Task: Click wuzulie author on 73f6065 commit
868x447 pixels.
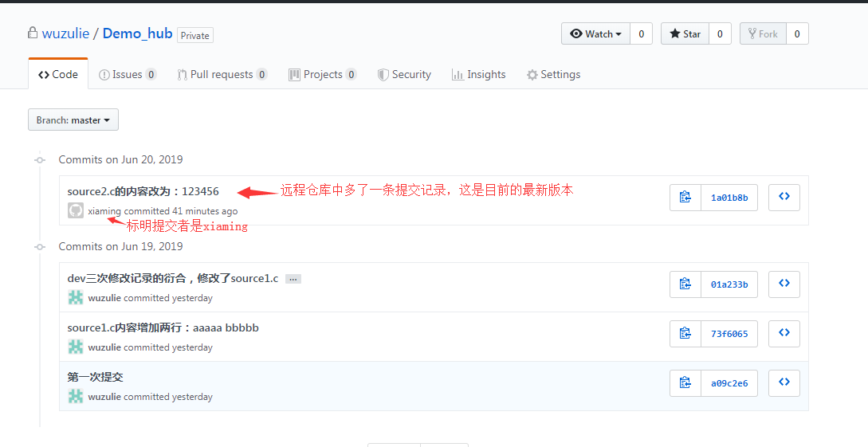Action: click(x=104, y=347)
